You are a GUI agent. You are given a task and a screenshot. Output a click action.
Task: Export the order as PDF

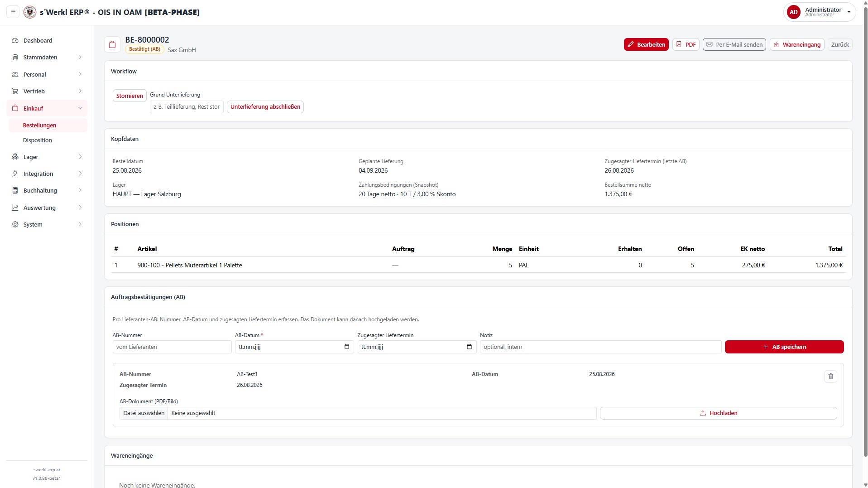pyautogui.click(x=686, y=44)
